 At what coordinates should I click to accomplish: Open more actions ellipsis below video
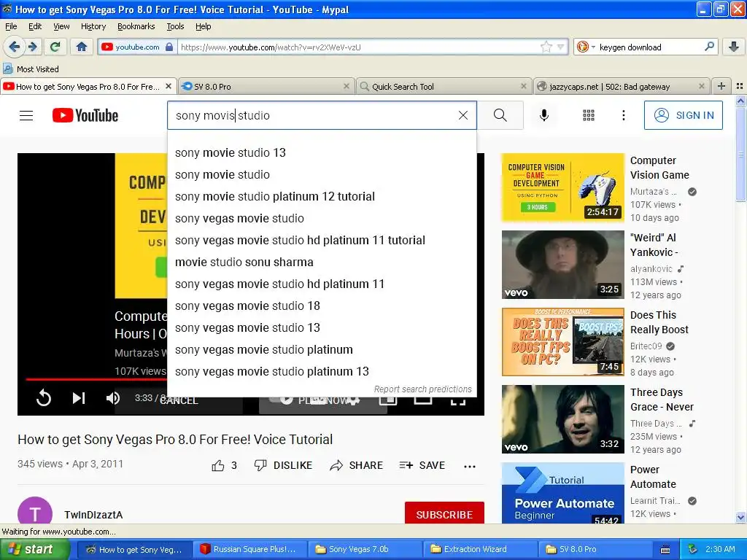click(x=470, y=466)
